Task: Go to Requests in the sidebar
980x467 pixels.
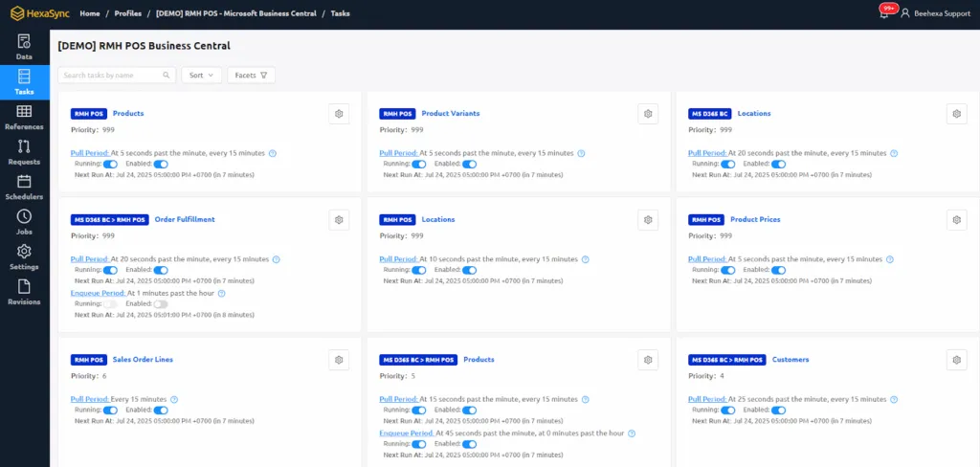Action: [24, 152]
